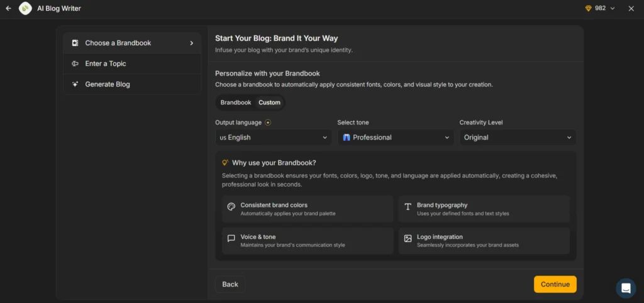Click the Output language label
Viewport: 644px width, 303px height.
point(238,123)
